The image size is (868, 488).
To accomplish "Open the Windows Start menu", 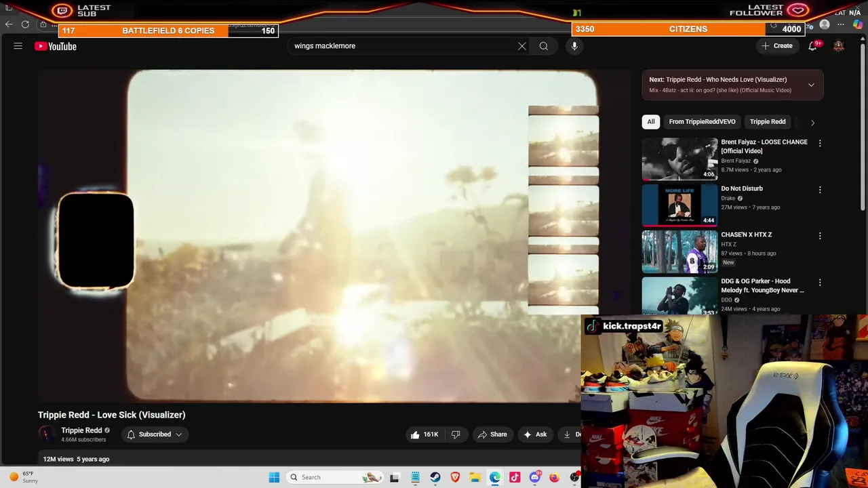I will click(x=274, y=477).
